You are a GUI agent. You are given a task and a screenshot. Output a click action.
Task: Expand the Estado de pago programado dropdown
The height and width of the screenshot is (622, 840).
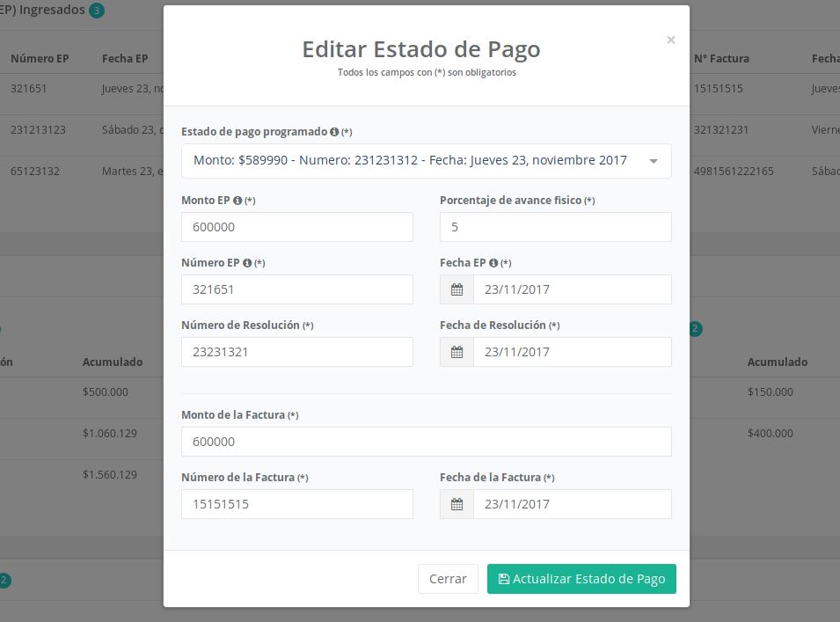point(413,161)
